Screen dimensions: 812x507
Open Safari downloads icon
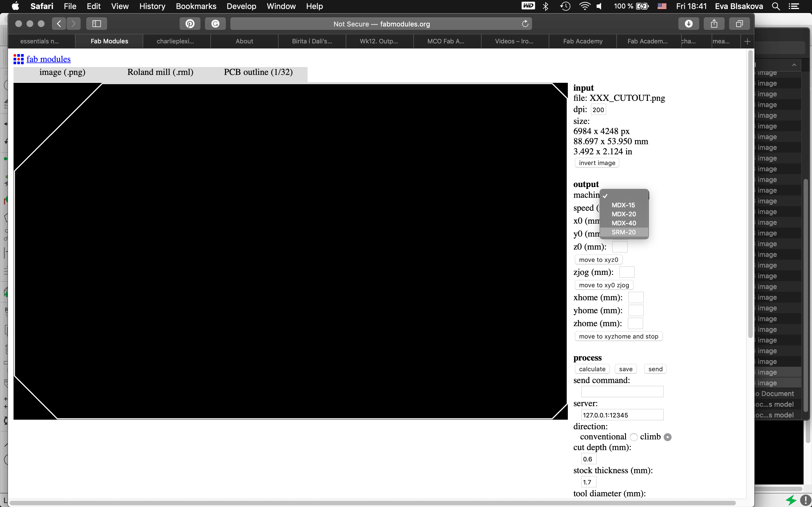click(689, 24)
